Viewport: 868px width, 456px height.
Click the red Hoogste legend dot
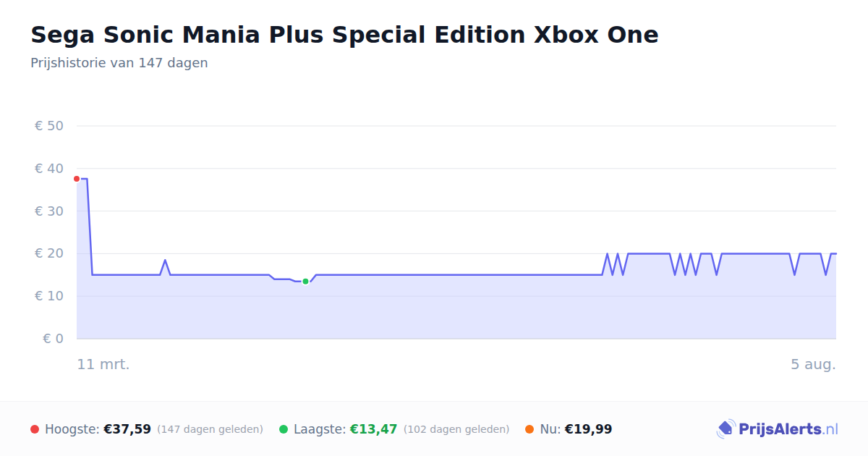pos(35,429)
